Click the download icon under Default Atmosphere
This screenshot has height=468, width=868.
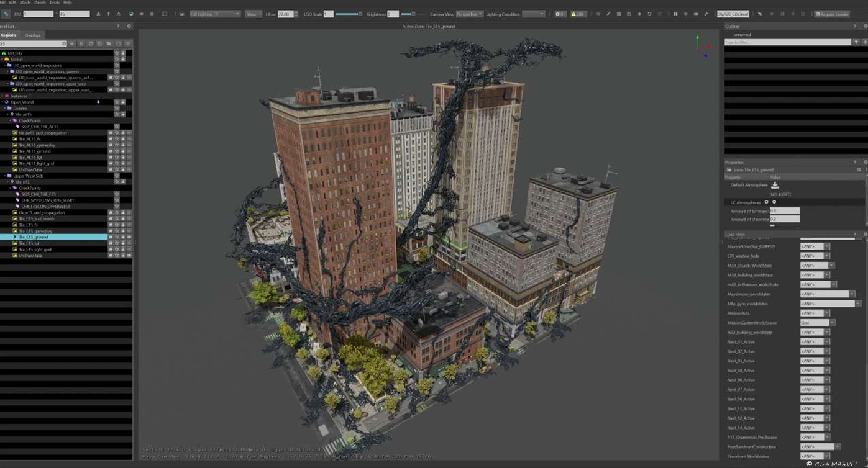pos(775,185)
